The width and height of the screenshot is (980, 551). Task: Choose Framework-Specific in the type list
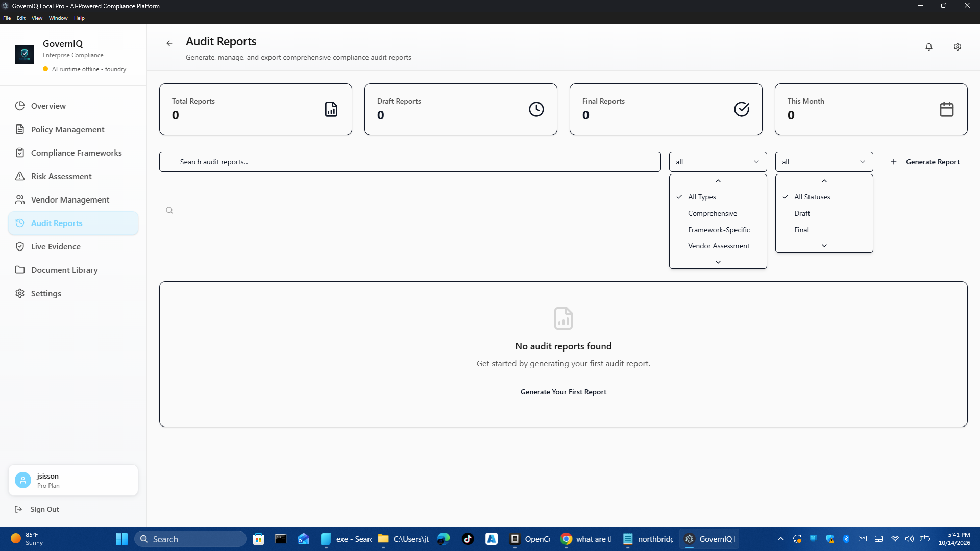click(x=718, y=230)
